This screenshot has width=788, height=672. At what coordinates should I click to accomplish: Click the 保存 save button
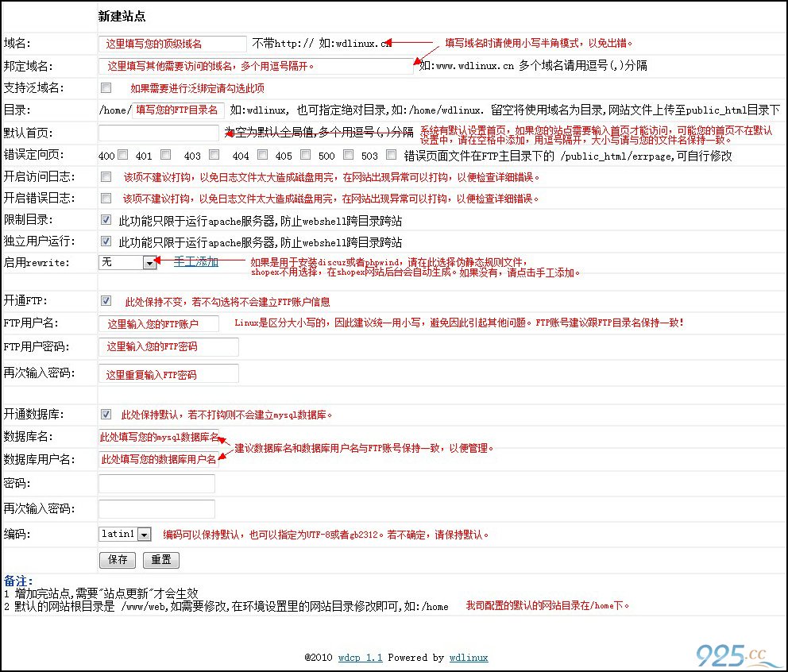[x=118, y=560]
